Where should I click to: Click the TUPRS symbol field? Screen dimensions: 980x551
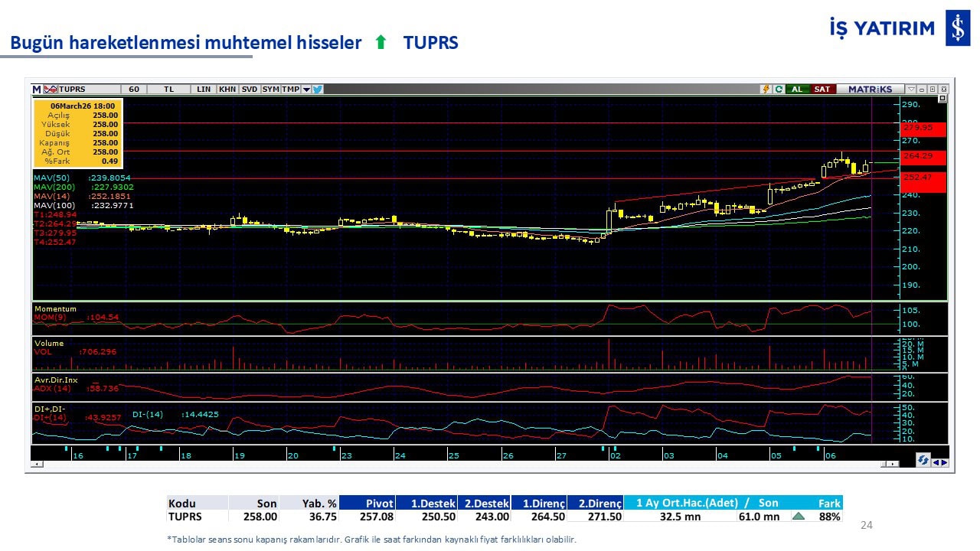(88, 89)
